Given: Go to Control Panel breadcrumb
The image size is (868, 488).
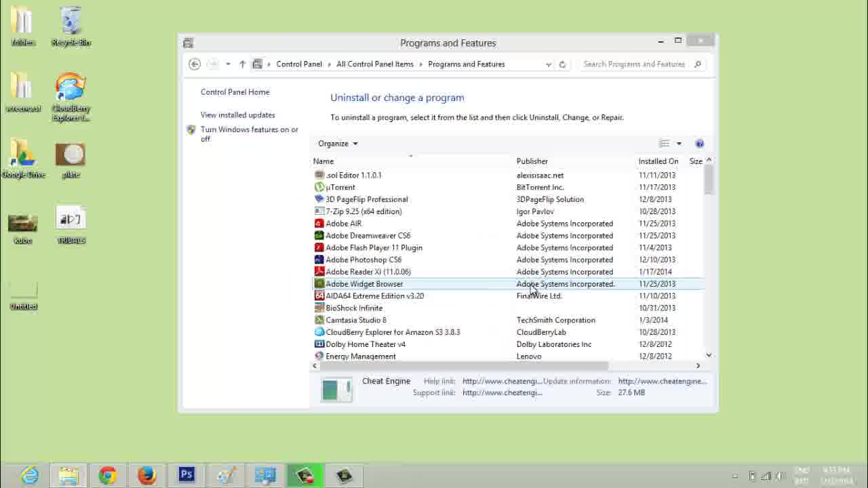Looking at the screenshot, I should (x=299, y=64).
